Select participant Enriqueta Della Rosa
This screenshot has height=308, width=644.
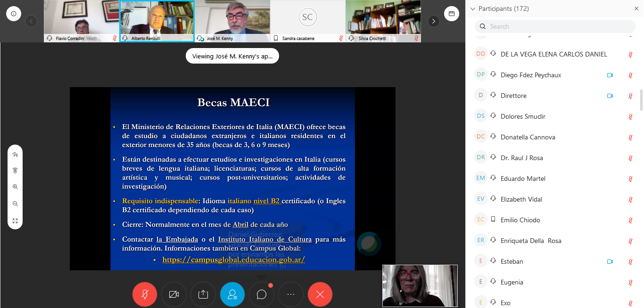click(555, 241)
